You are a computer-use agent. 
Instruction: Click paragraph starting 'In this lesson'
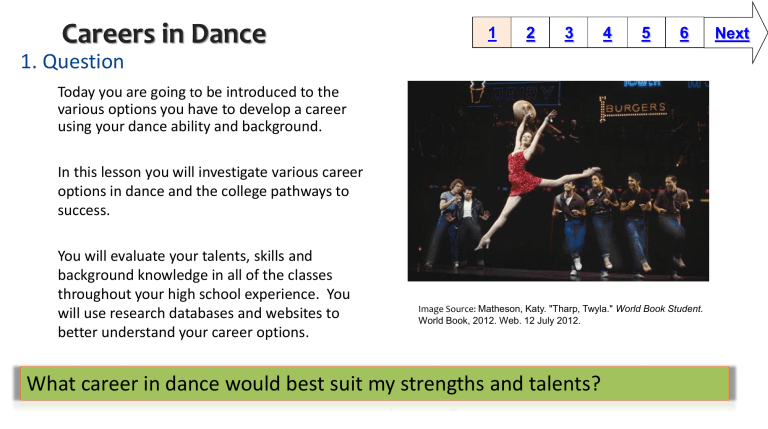pos(210,191)
